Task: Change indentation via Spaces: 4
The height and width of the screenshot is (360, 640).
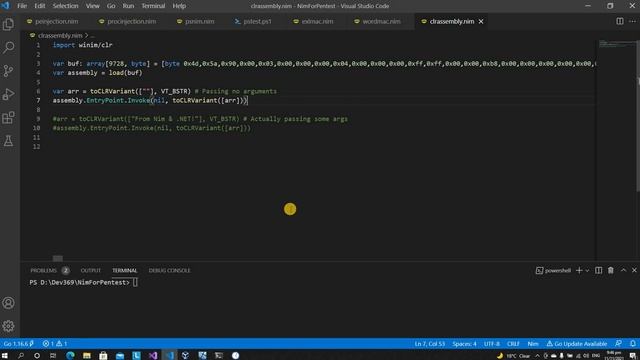Action: tap(464, 344)
